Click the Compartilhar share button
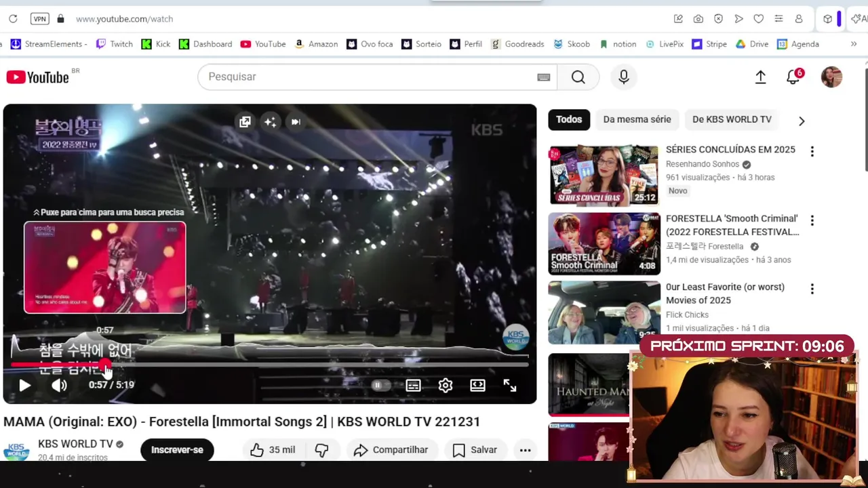Screen dimensions: 868x488 click(x=391, y=449)
